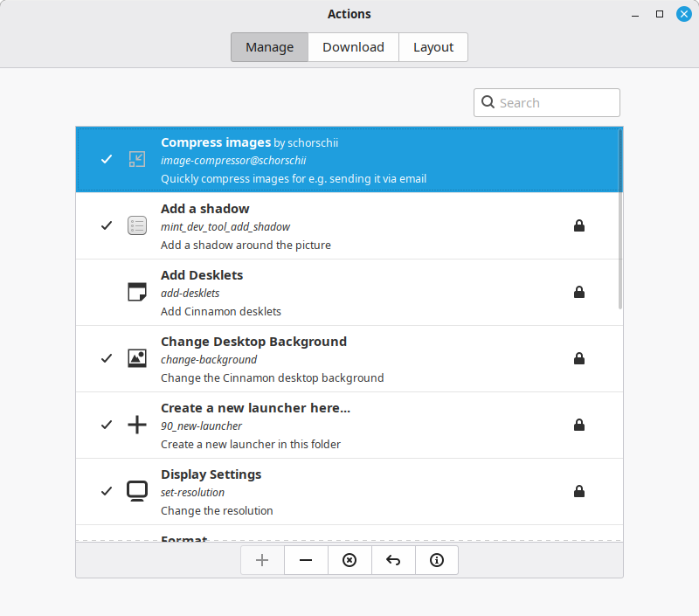
Task: Click 'Quickly compress images' description text
Action: click(294, 179)
